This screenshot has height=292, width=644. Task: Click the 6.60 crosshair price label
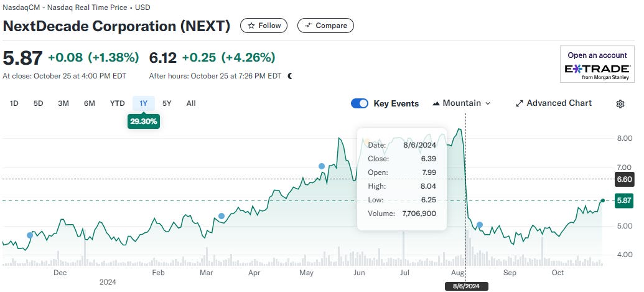pyautogui.click(x=624, y=179)
